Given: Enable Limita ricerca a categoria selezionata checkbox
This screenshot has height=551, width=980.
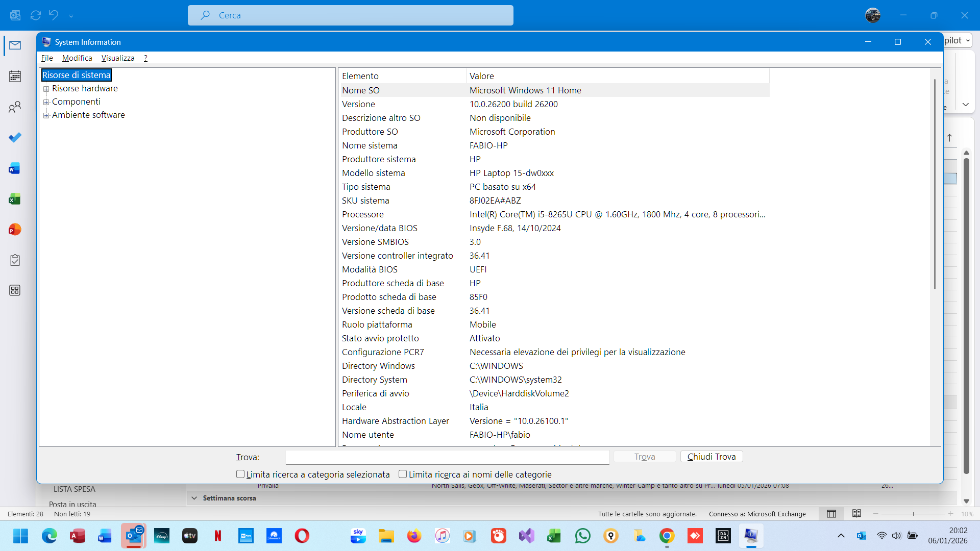Looking at the screenshot, I should (240, 474).
